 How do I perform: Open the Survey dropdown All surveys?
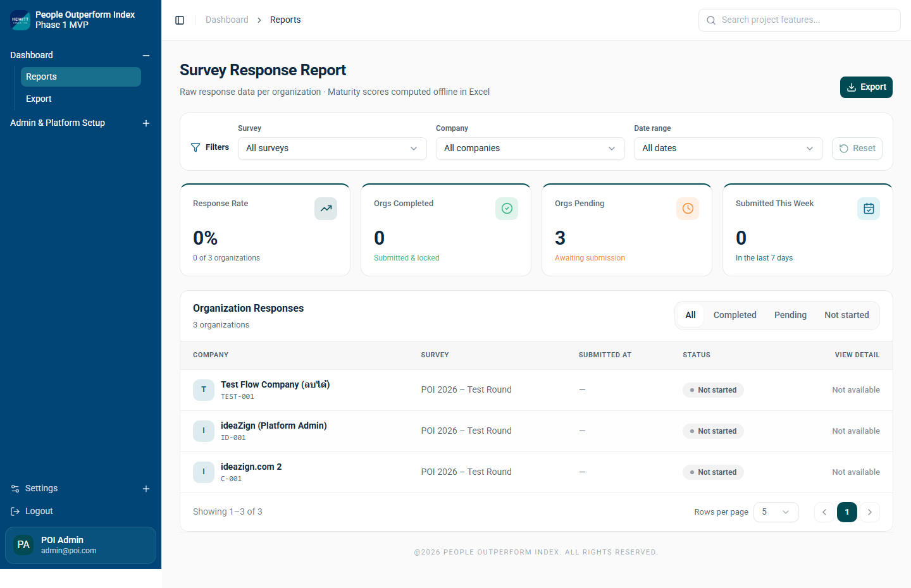pyautogui.click(x=332, y=149)
